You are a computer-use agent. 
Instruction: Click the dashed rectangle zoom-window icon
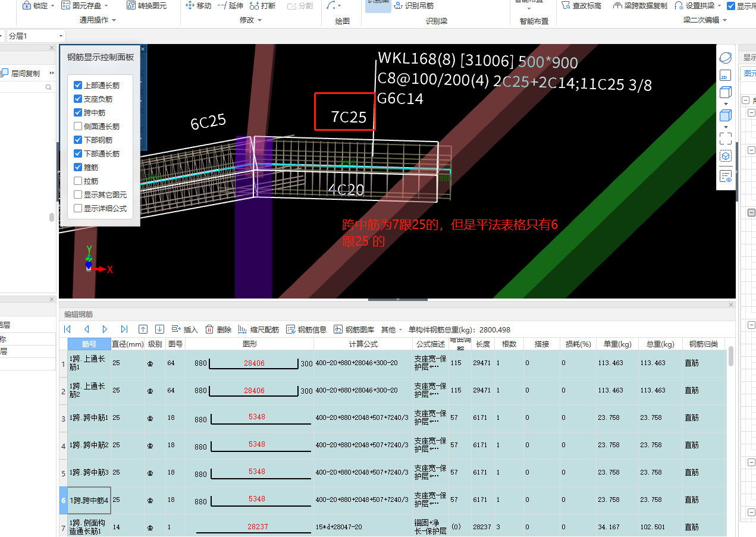pyautogui.click(x=725, y=139)
